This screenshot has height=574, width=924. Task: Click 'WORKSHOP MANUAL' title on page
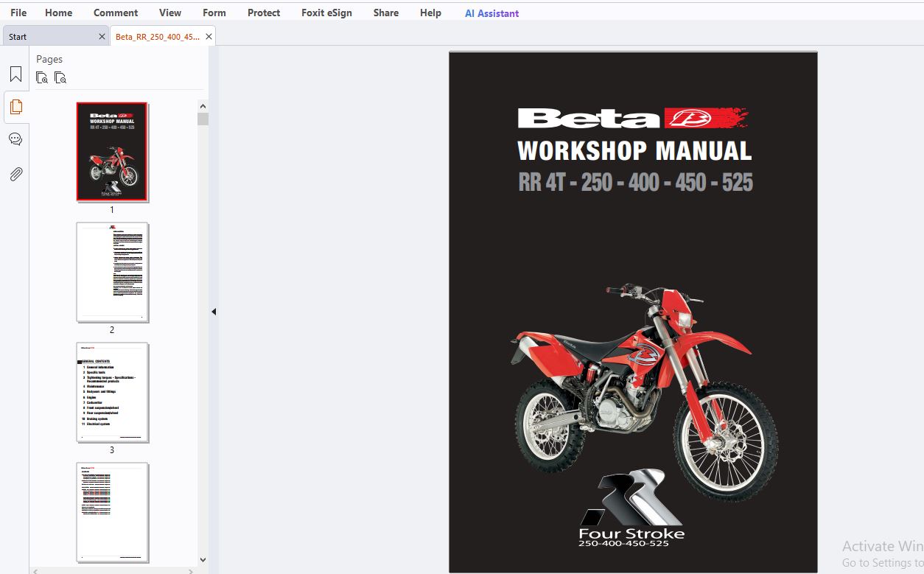pyautogui.click(x=634, y=151)
